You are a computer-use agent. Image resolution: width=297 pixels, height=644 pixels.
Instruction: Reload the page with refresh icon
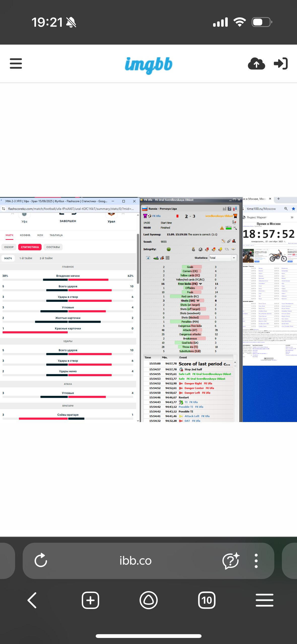pos(41,561)
